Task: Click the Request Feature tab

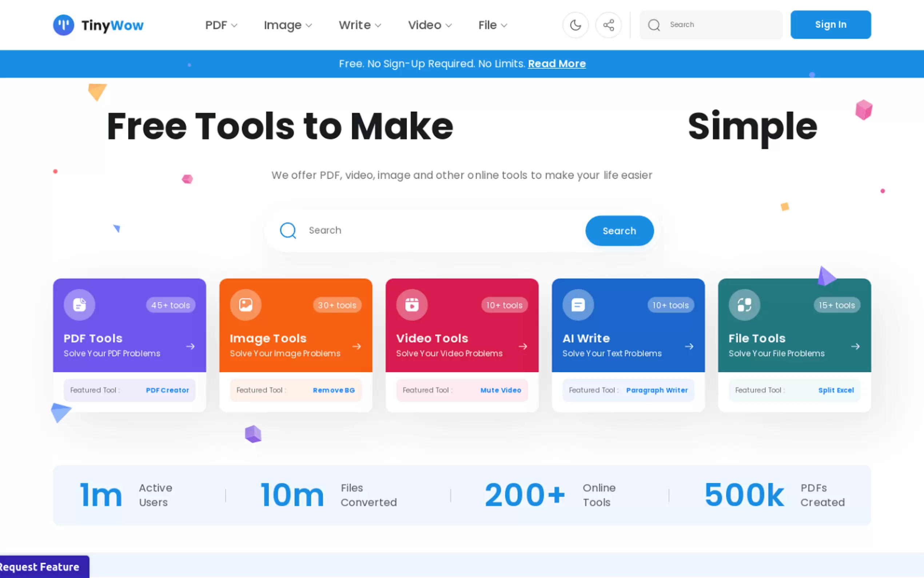Action: point(42,566)
